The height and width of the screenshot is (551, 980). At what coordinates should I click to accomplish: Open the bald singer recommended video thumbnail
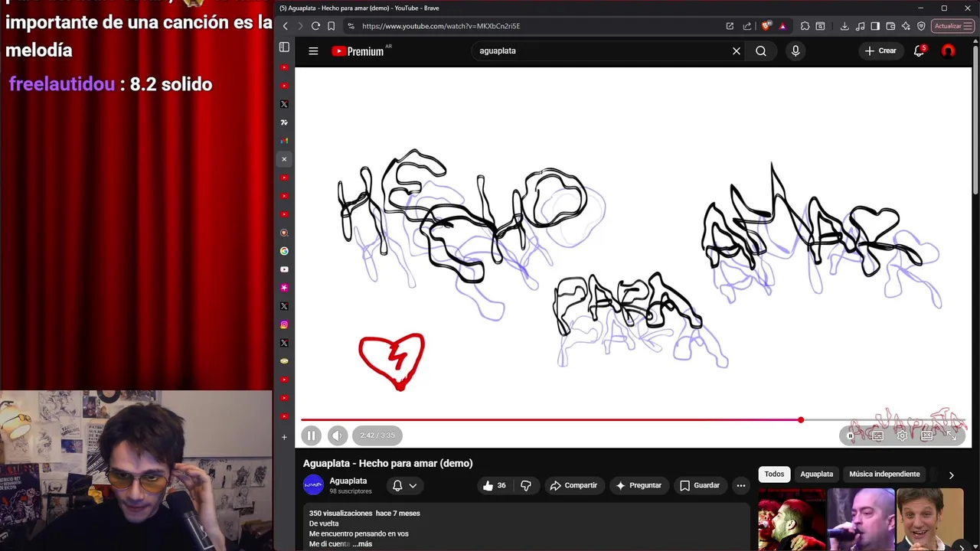(861, 520)
